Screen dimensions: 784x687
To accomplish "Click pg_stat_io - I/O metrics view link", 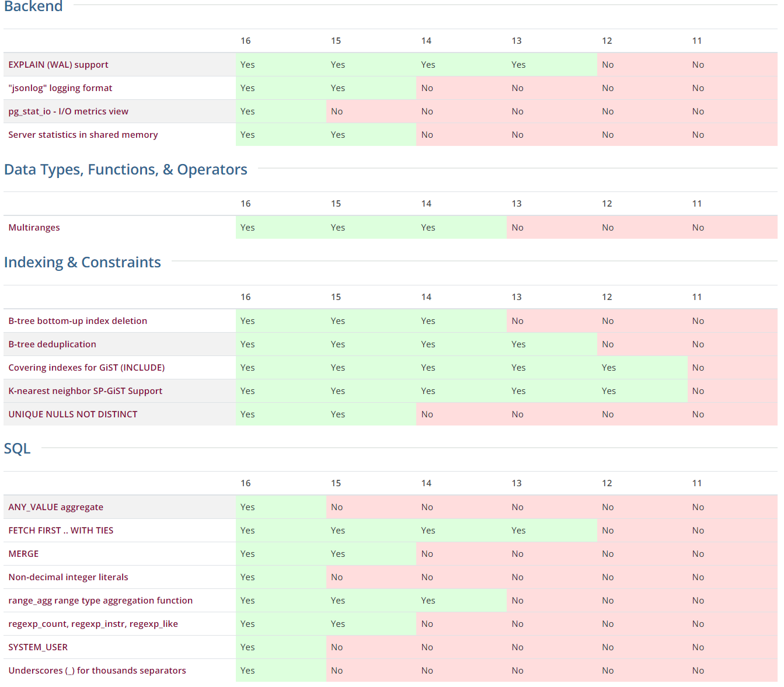I will (68, 111).
